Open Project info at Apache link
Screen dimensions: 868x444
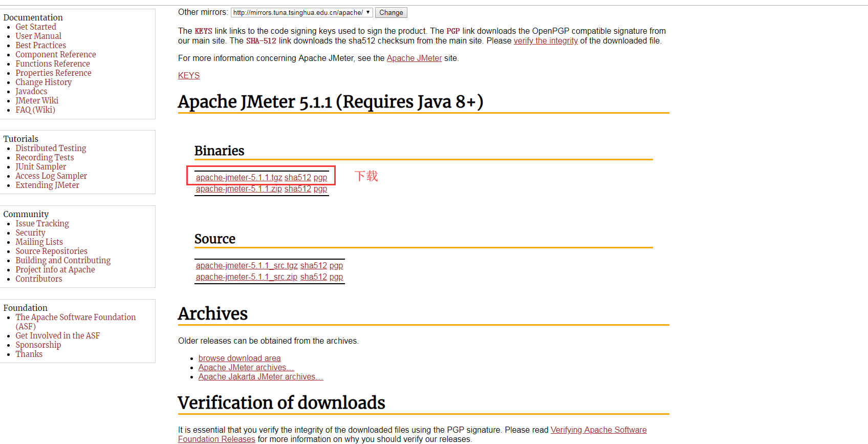point(55,269)
